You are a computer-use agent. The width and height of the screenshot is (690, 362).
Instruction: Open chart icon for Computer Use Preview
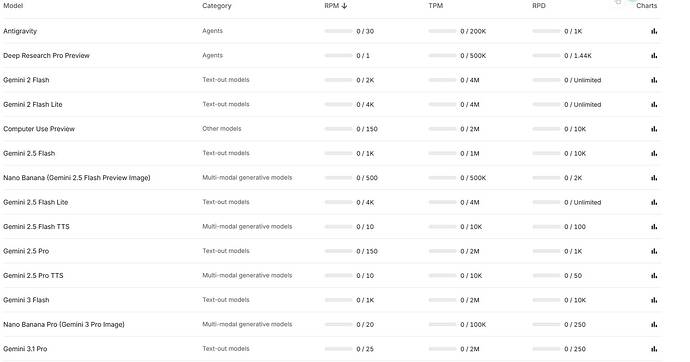(x=654, y=129)
